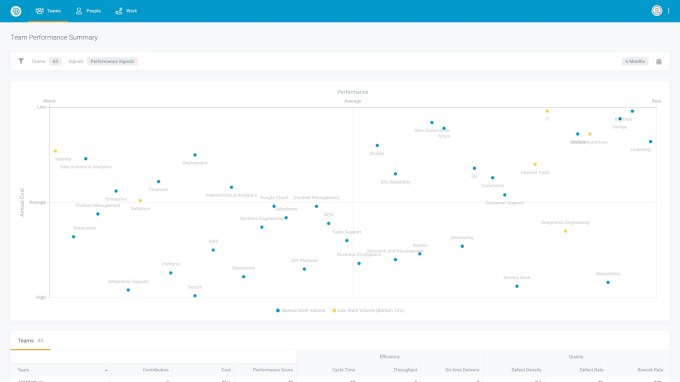Switch to the Teams navigation tab
The image size is (680, 382).
pos(48,11)
